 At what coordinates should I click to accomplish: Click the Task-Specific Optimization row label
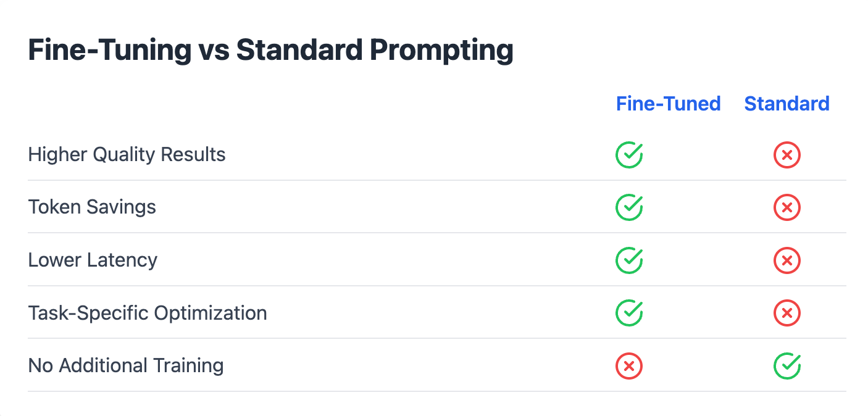click(148, 313)
